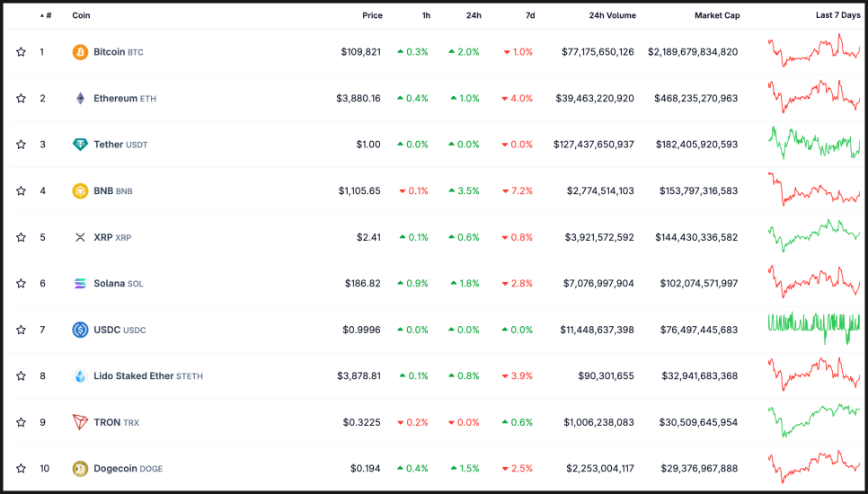Sort by the # rank column
The width and height of the screenshot is (868, 494).
click(47, 15)
